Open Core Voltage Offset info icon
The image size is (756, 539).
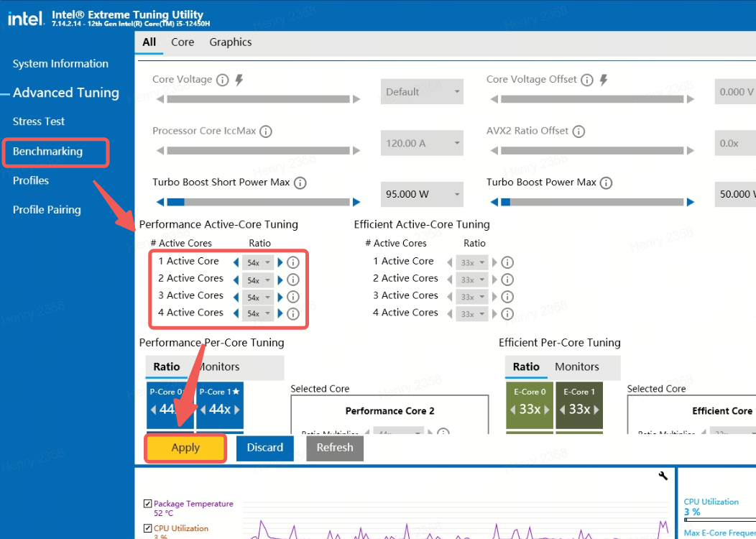(587, 80)
